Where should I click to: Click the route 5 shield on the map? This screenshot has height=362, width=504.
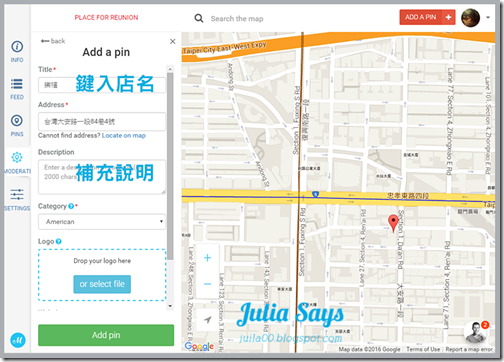(315, 194)
